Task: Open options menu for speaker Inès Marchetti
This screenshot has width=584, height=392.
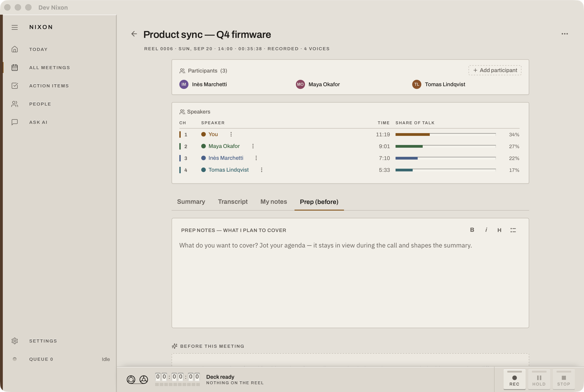Action: (256, 158)
